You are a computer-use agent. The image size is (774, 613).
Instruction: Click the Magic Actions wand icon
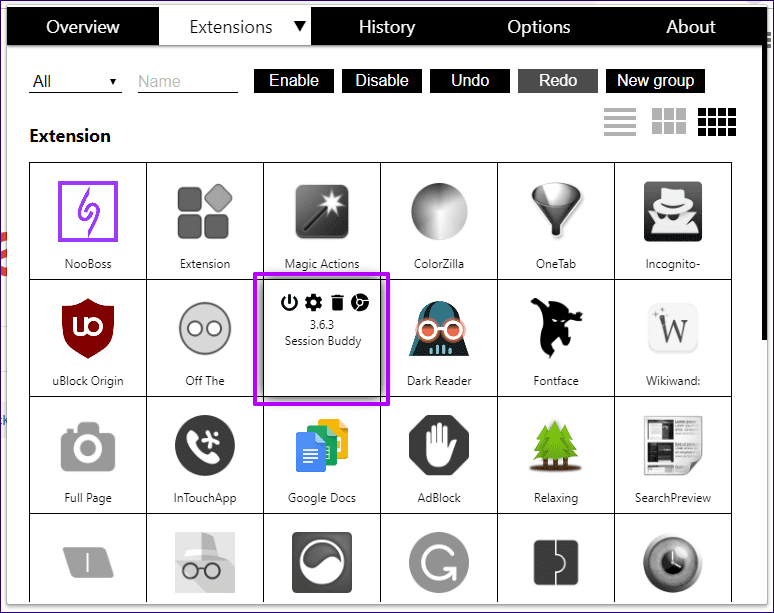tap(322, 211)
